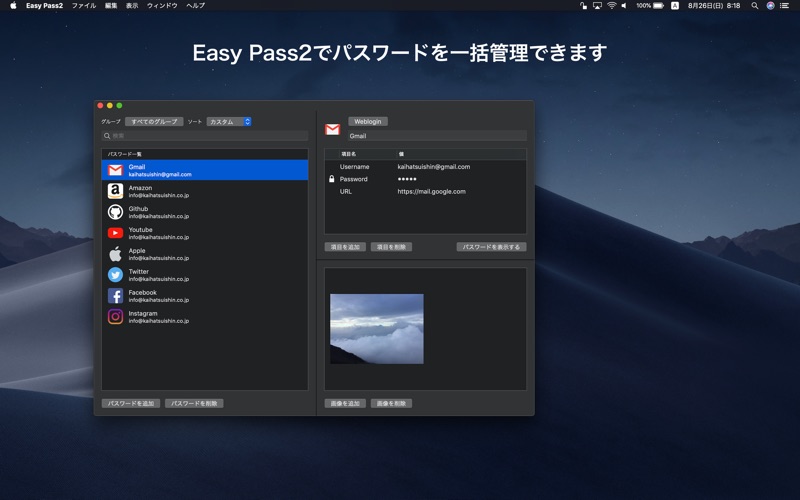Open the ウィンドウ menu

click(x=162, y=6)
